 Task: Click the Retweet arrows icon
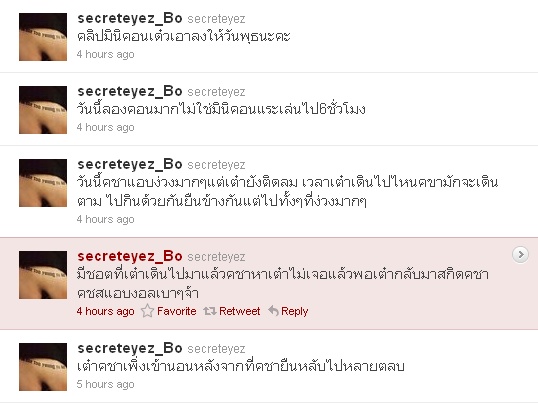point(210,311)
